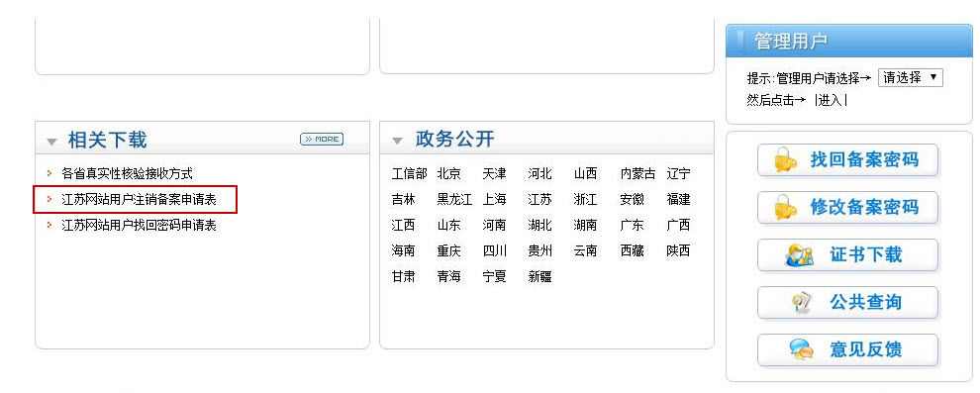Select 甘肃 in 政务公开
The height and width of the screenshot is (393, 980).
(403, 276)
